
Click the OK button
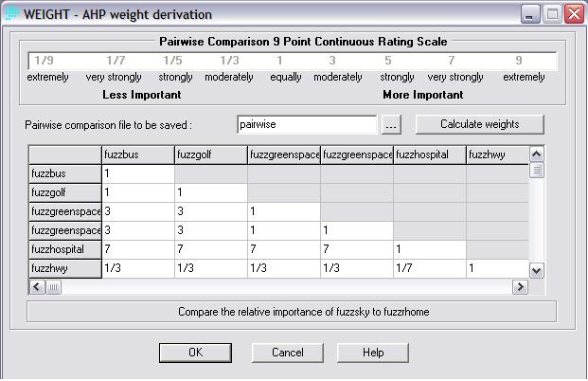pos(195,352)
